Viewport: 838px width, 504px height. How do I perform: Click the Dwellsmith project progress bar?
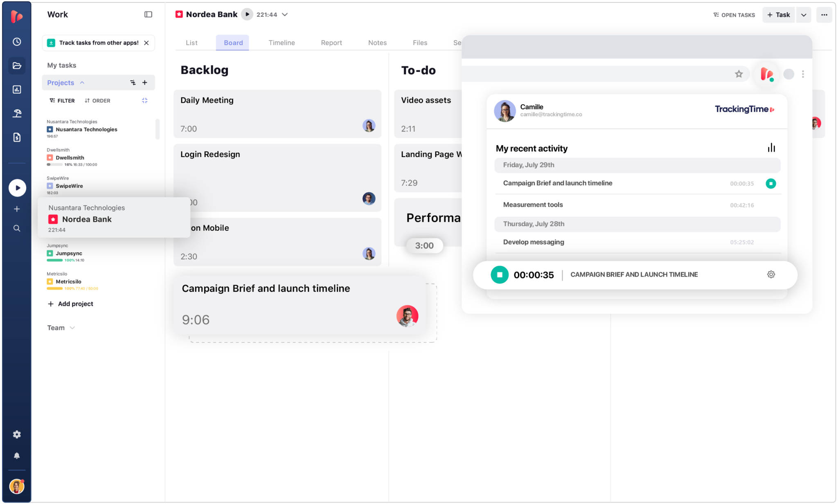pyautogui.click(x=54, y=164)
